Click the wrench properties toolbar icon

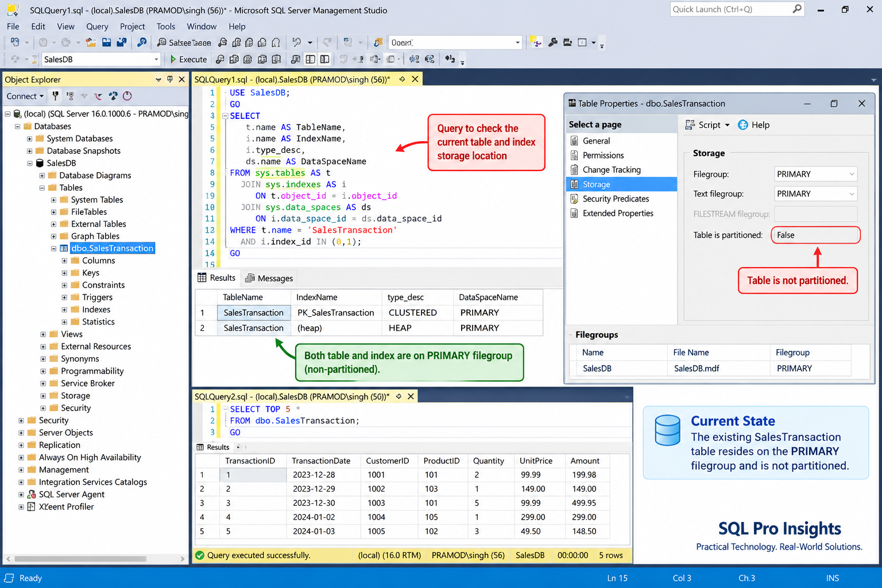(x=553, y=42)
